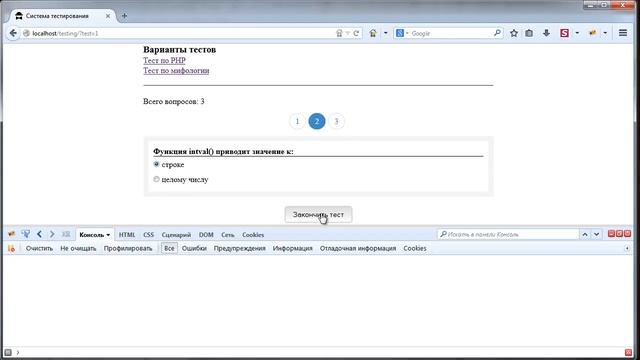Filter console to Ошибки
640x360 pixels.
[194, 248]
